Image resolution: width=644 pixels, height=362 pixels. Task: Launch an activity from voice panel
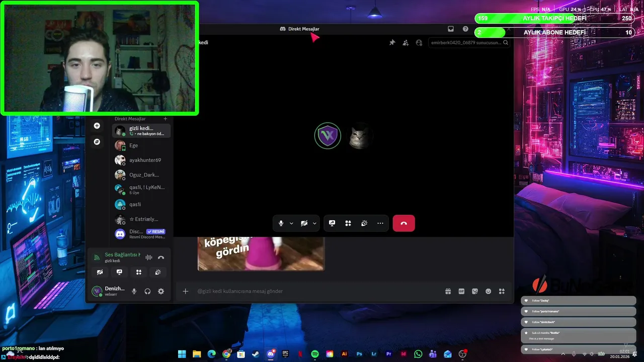138,272
